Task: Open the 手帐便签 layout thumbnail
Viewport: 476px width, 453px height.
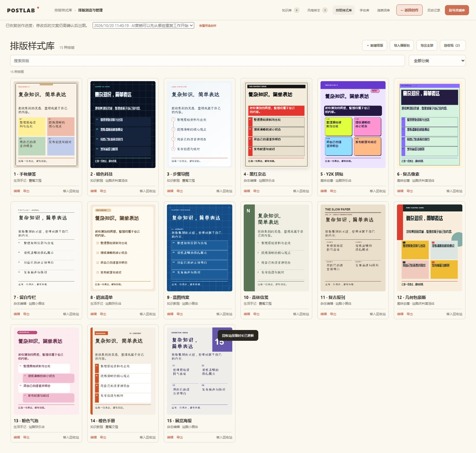Action: 46,125
